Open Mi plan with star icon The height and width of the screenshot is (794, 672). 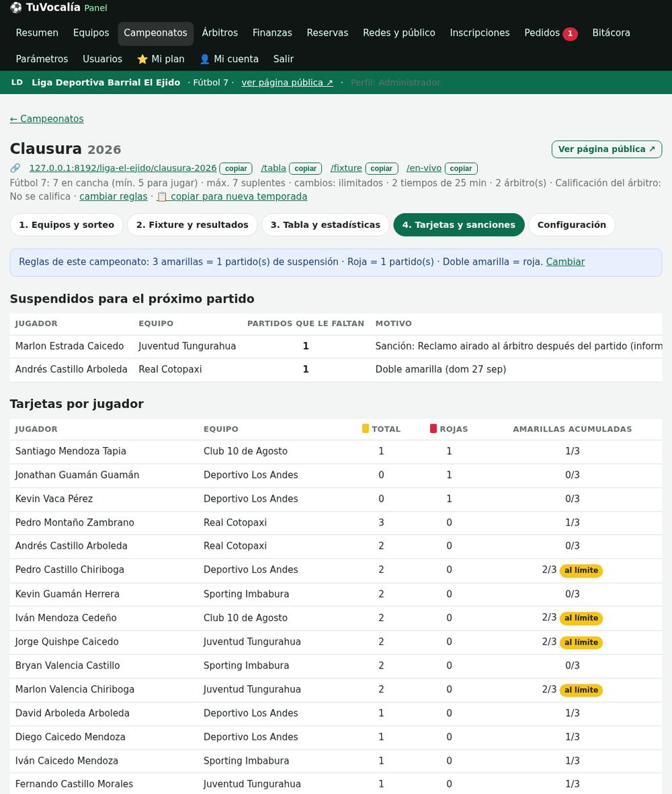point(161,59)
